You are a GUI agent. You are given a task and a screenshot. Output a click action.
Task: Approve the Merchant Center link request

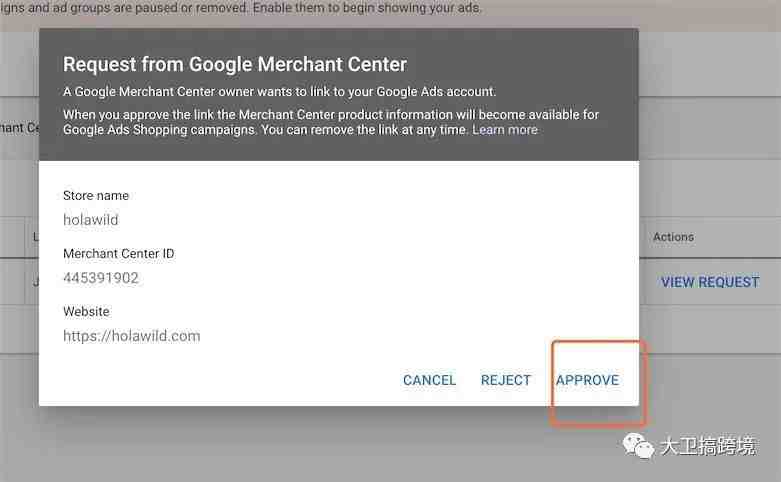pyautogui.click(x=587, y=380)
